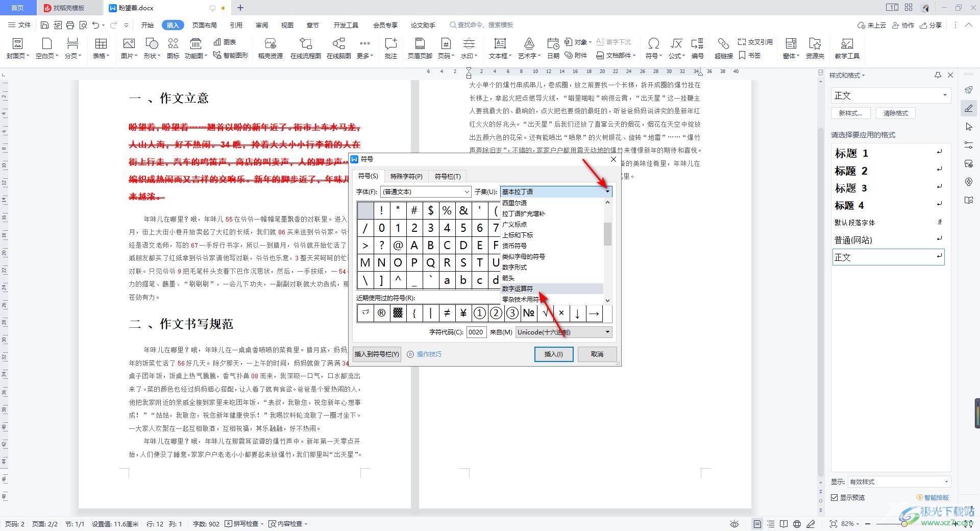The width and height of the screenshot is (980, 531).
Task: Open the 符号 symbol tool in ribbon
Action: (x=653, y=49)
